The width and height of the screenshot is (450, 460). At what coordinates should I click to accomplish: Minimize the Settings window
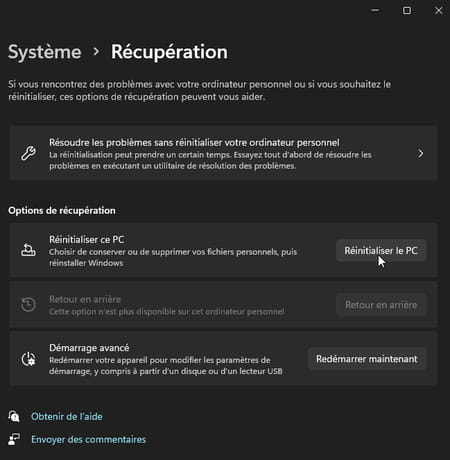click(375, 10)
